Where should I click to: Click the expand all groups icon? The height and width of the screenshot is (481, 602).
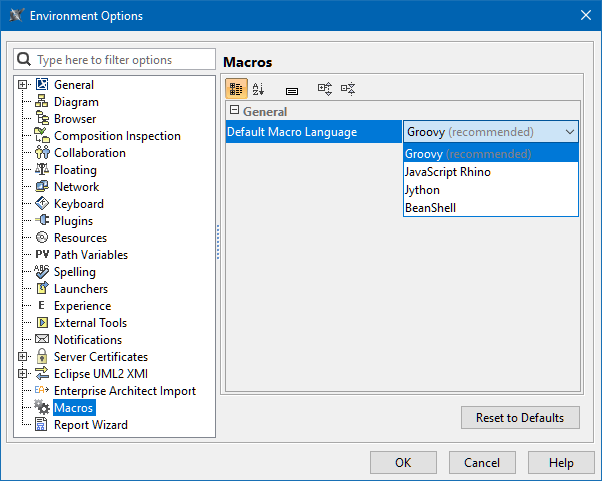pos(325,89)
